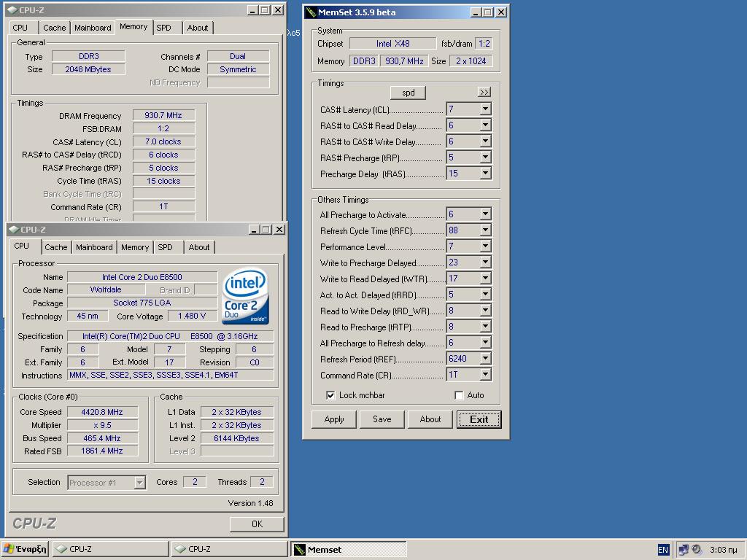Click the Level 2 cache value 6144 KBytes
This screenshot has height=560, width=747.
(237, 438)
